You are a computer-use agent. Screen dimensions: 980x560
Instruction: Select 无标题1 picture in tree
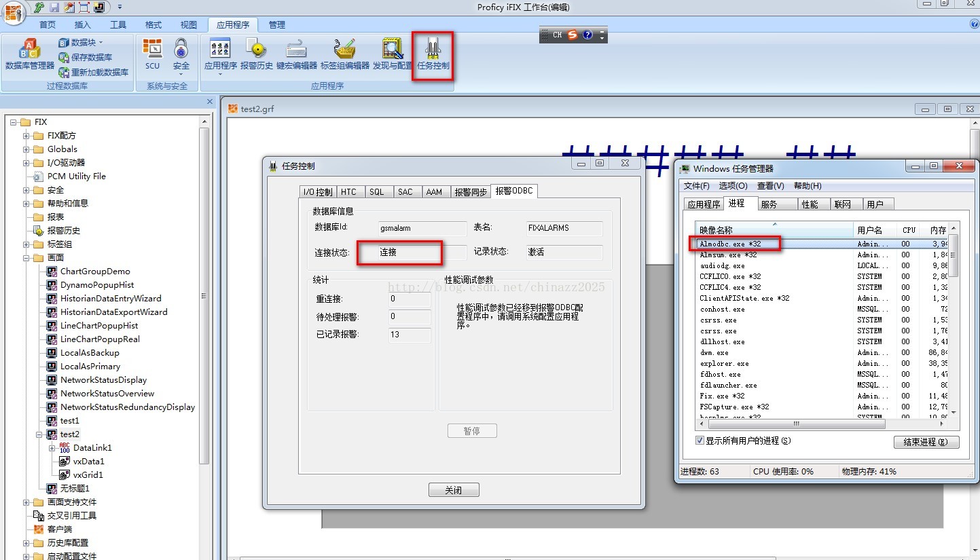click(x=75, y=488)
